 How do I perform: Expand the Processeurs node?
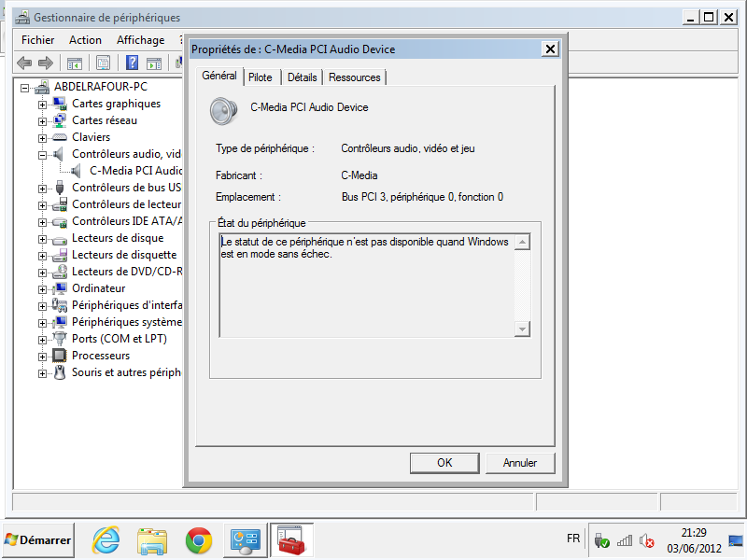(x=42, y=357)
